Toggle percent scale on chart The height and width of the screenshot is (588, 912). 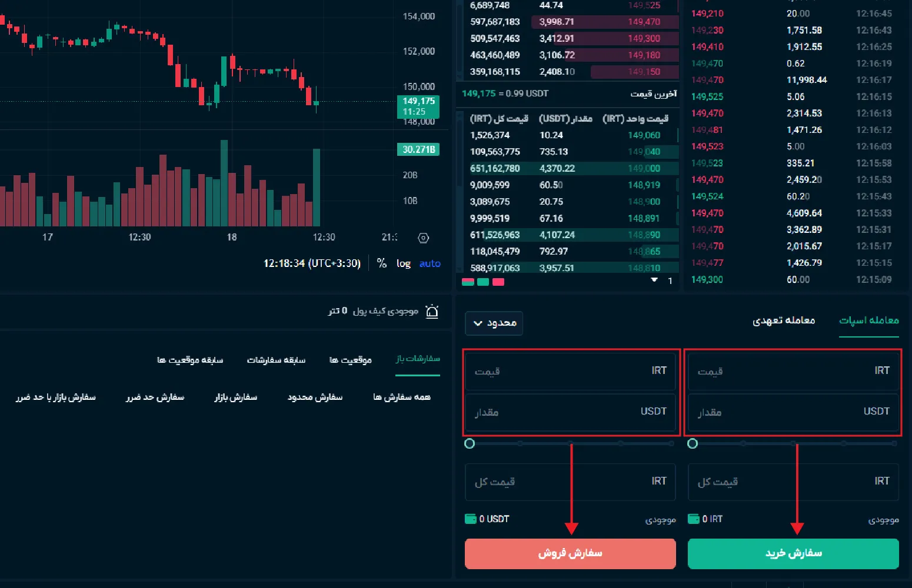click(x=382, y=263)
